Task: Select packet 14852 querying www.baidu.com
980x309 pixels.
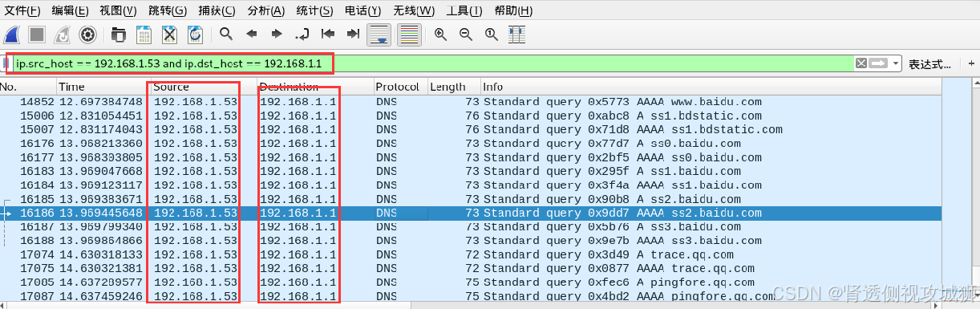Action: tap(470, 102)
